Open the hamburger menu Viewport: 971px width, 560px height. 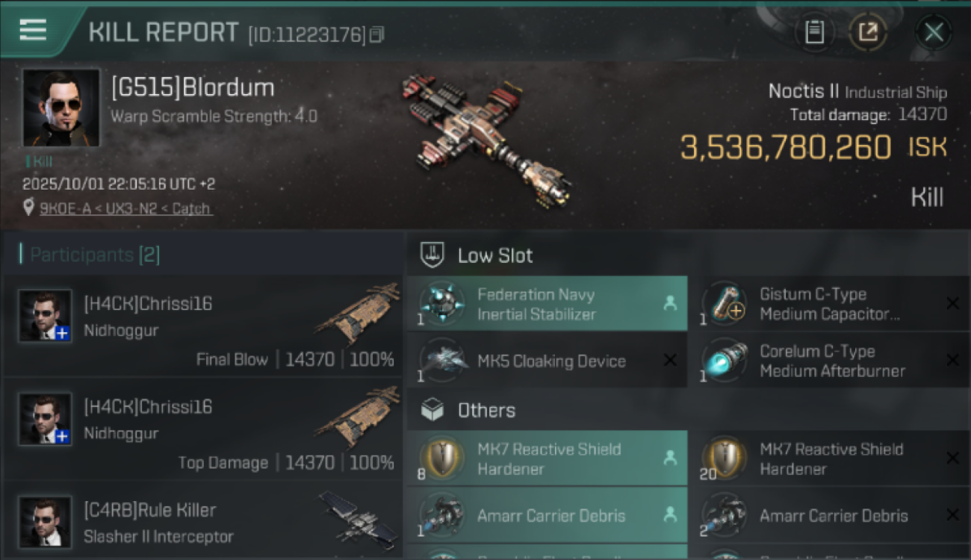pyautogui.click(x=33, y=31)
